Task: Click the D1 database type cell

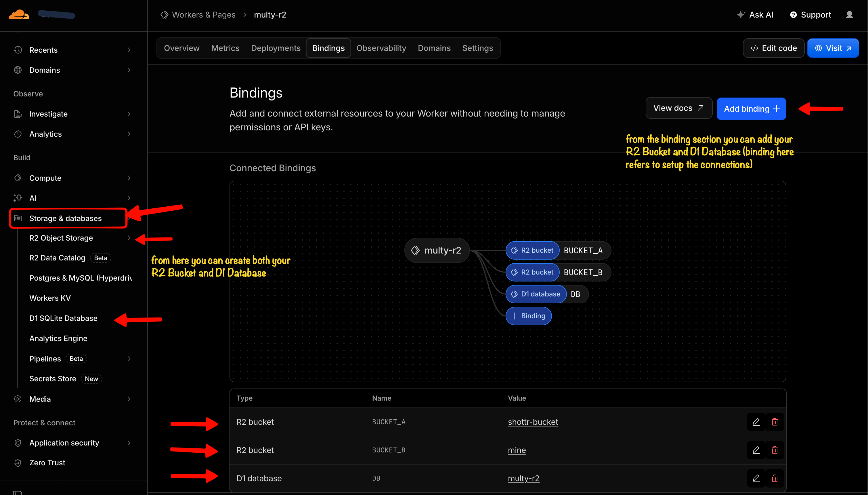Action: point(259,478)
